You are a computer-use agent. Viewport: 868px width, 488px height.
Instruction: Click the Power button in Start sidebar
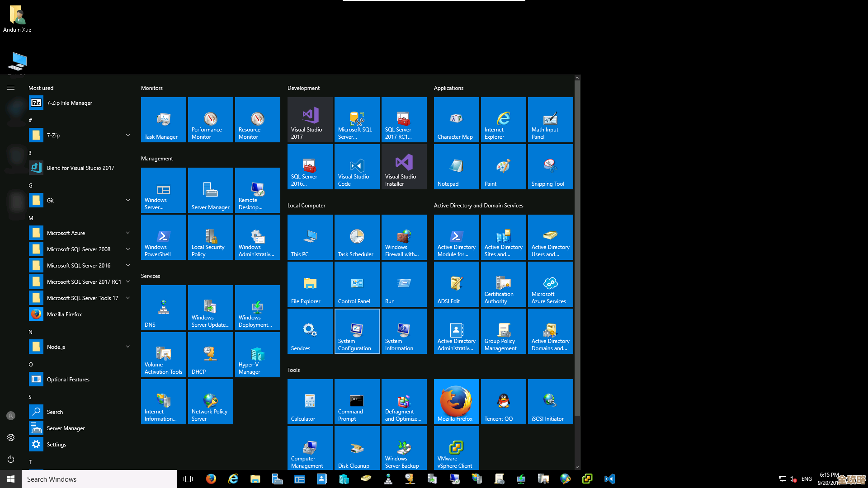point(11,459)
